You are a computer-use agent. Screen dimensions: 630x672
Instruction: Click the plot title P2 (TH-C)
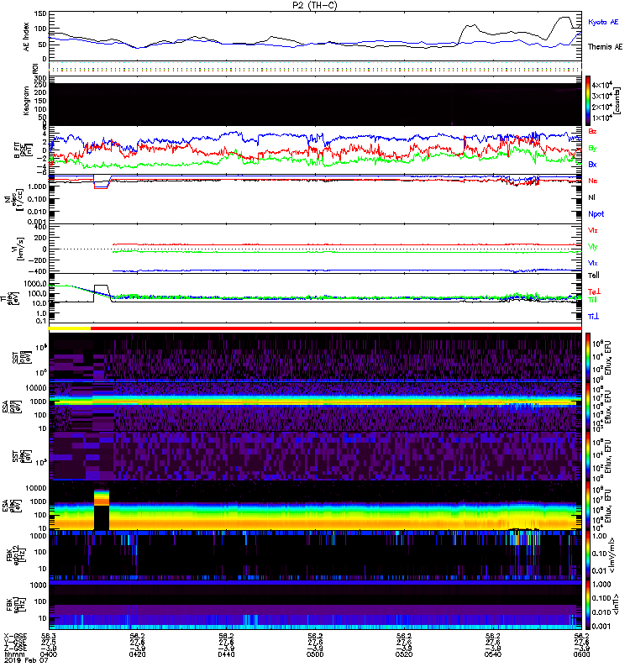pos(315,5)
